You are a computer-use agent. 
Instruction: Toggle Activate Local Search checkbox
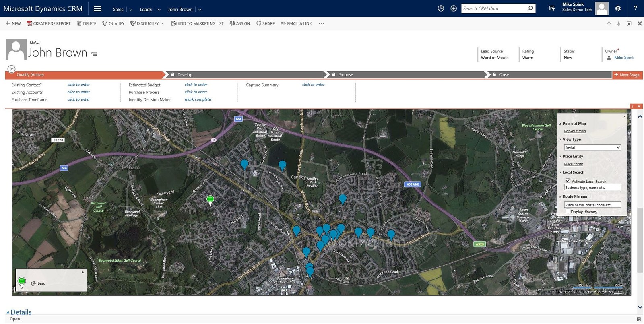coord(568,181)
